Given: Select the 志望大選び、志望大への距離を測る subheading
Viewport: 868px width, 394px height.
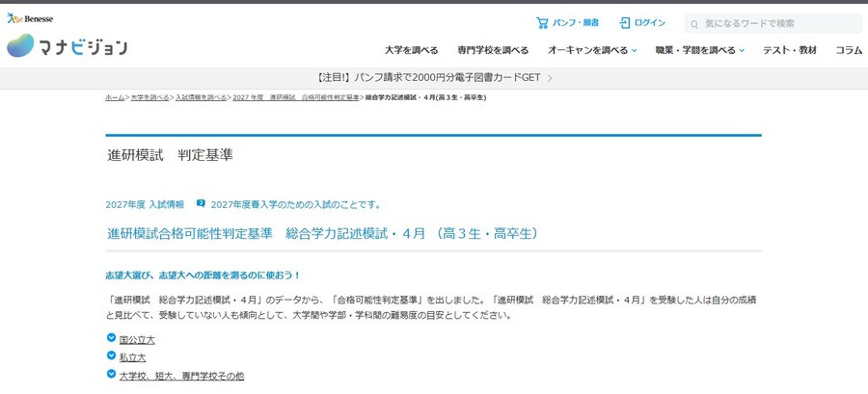Looking at the screenshot, I should click(x=203, y=275).
